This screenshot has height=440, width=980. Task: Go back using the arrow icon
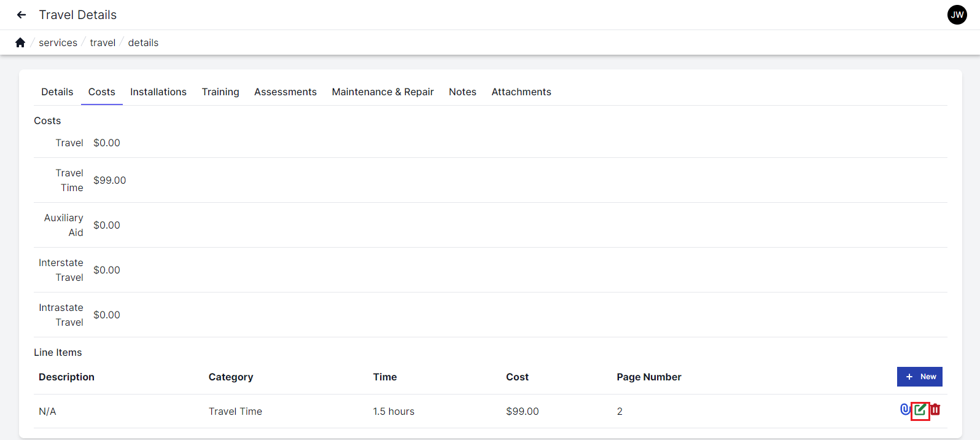coord(21,15)
